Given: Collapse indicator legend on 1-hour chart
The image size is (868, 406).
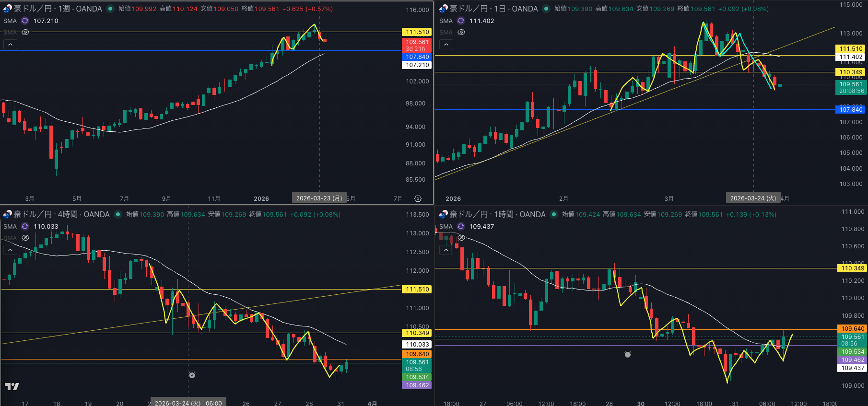Looking at the screenshot, I should pos(446,250).
